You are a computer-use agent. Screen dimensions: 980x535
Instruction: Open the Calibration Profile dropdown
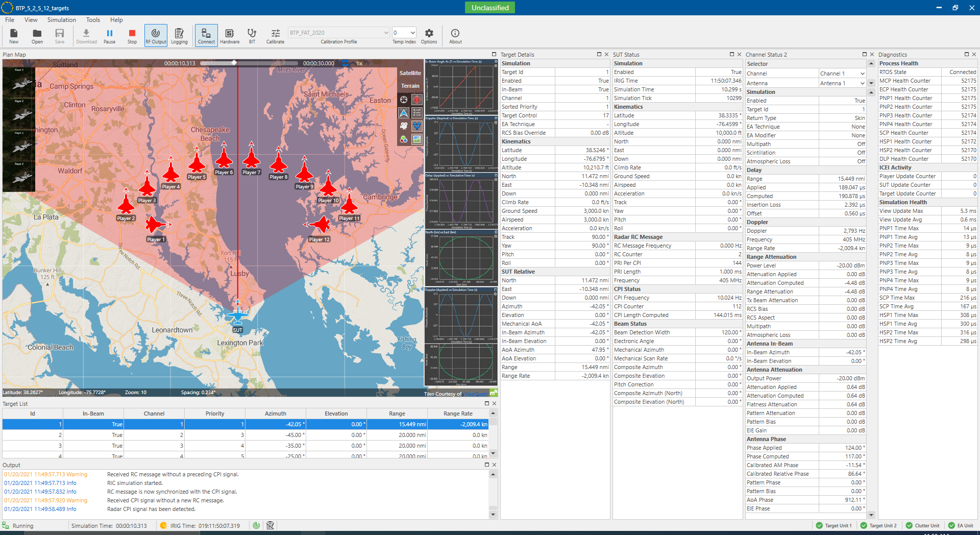[x=386, y=32]
